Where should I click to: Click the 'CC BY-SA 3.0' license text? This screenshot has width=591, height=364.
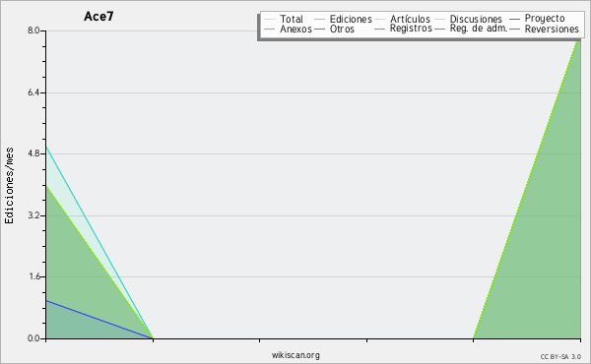pos(560,356)
